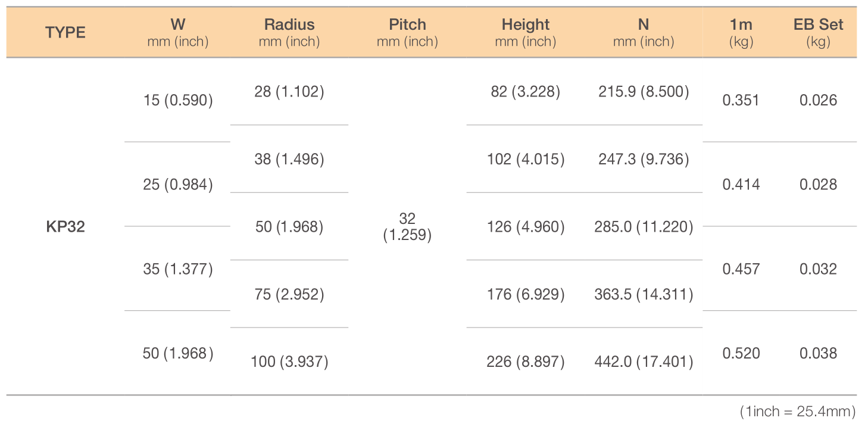This screenshot has height=427, width=868.
Task: Click the width value 50 (1.968)
Action: point(178,353)
